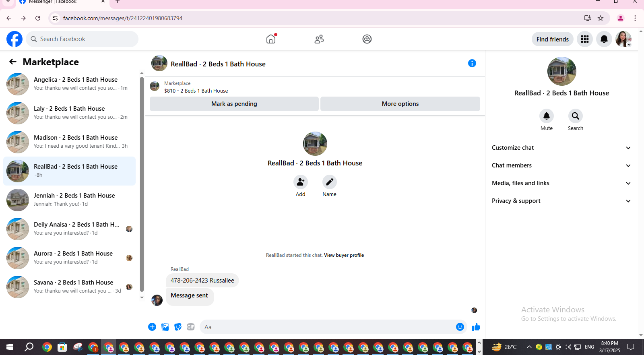This screenshot has width=644, height=355.
Task: Click the message '478-206-2423 Russallee'
Action: point(202,281)
